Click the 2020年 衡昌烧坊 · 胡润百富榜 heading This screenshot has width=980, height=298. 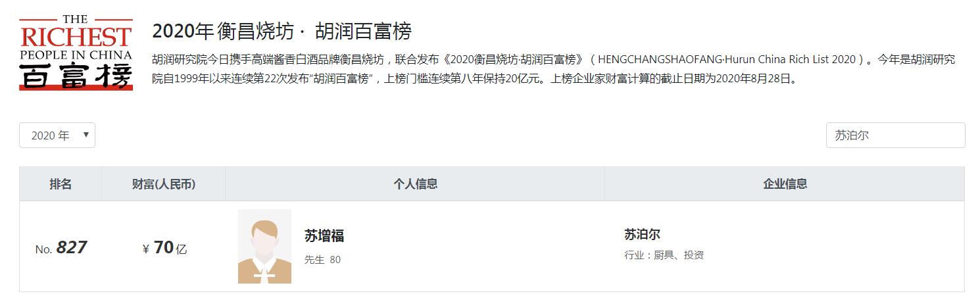click(x=282, y=31)
